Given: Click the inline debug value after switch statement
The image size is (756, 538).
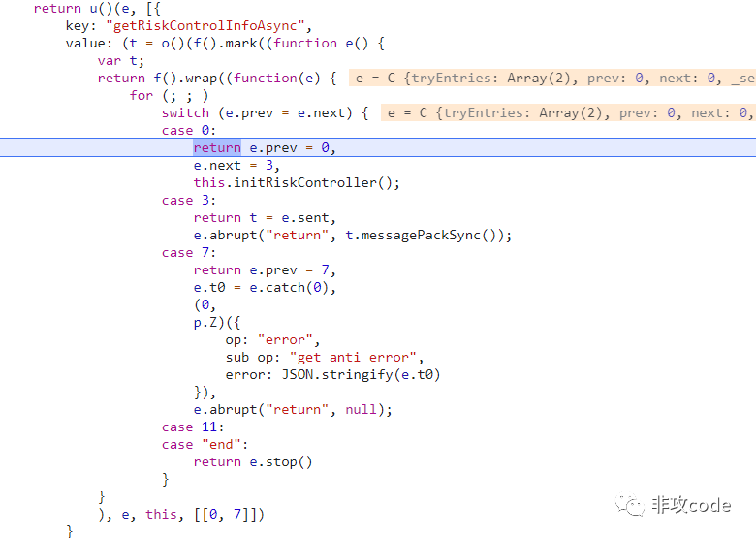Looking at the screenshot, I should 568,112.
